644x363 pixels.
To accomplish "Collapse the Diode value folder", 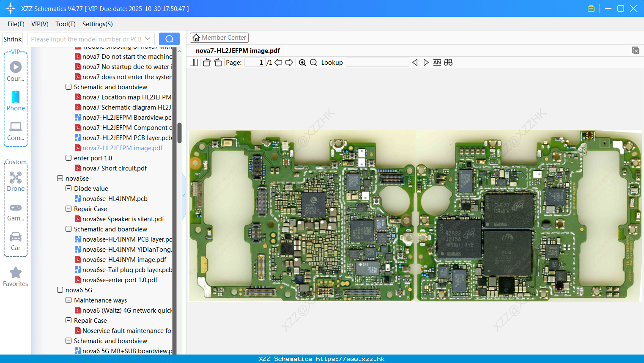I will coord(69,188).
